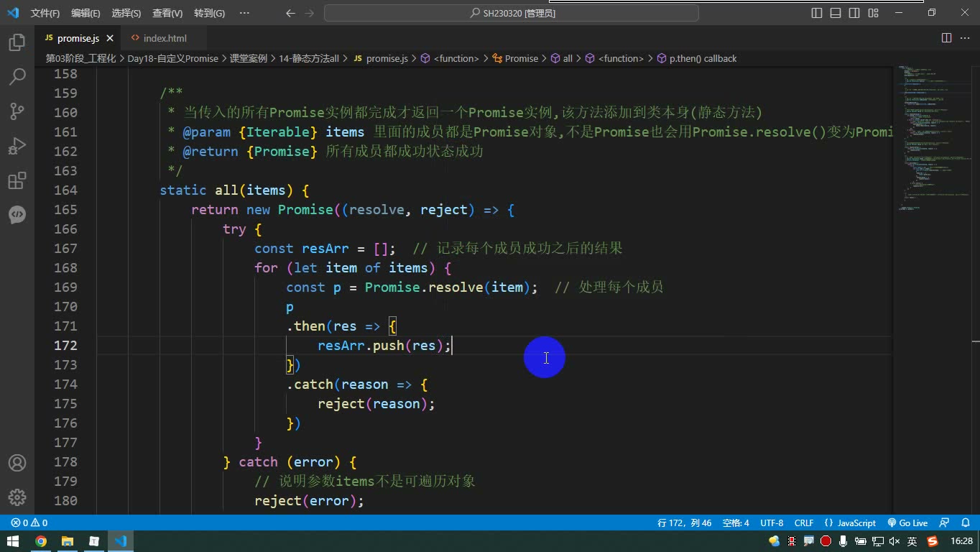The height and width of the screenshot is (552, 980).
Task: Go forward with the title bar arrow
Action: coord(309,13)
